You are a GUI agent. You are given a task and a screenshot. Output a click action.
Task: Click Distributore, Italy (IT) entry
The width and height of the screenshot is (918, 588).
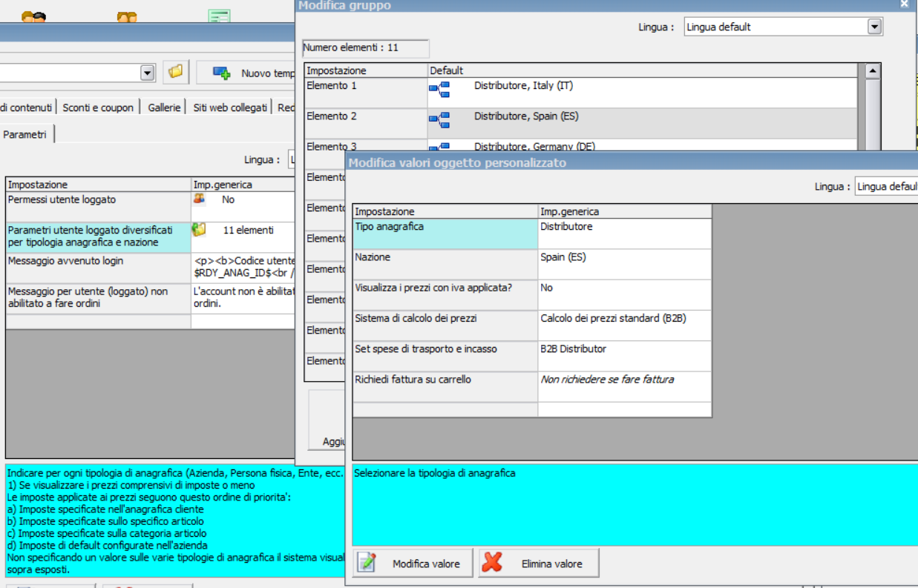pyautogui.click(x=523, y=86)
